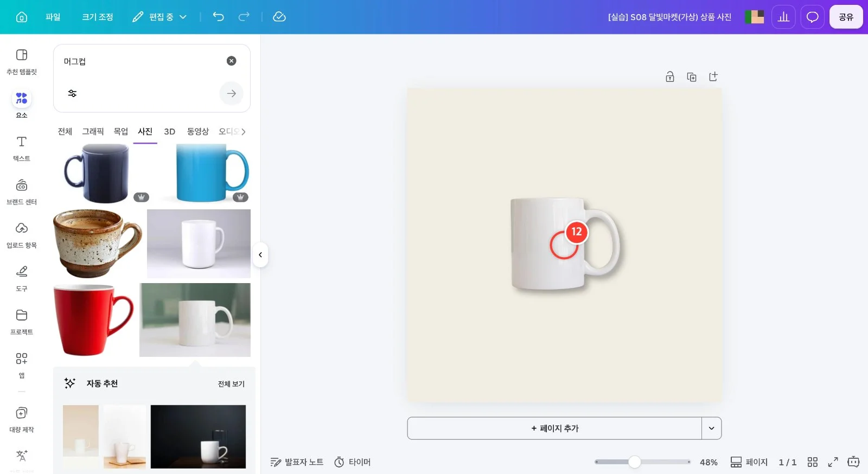
Task: Switch to the 3D tab
Action: click(x=170, y=131)
